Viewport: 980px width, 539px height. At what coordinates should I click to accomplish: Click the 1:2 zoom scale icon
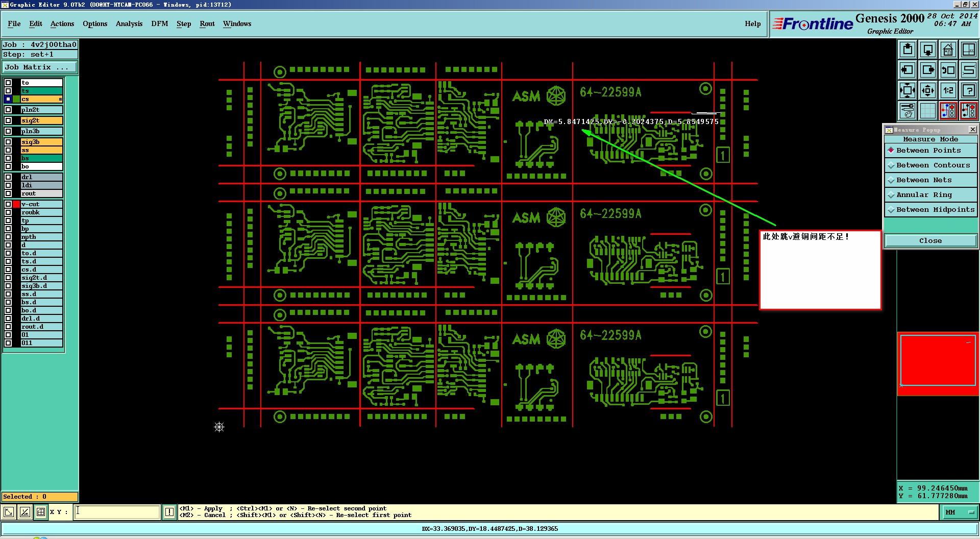pos(948,90)
